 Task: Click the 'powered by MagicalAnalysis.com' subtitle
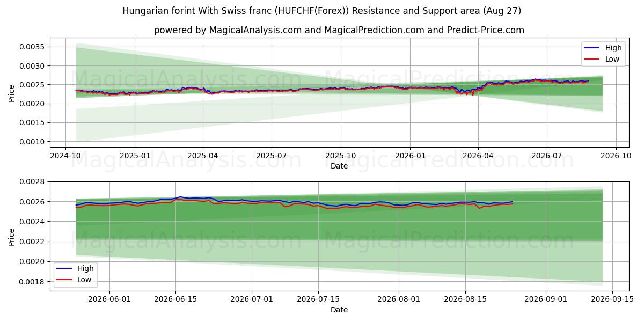pyautogui.click(x=339, y=30)
